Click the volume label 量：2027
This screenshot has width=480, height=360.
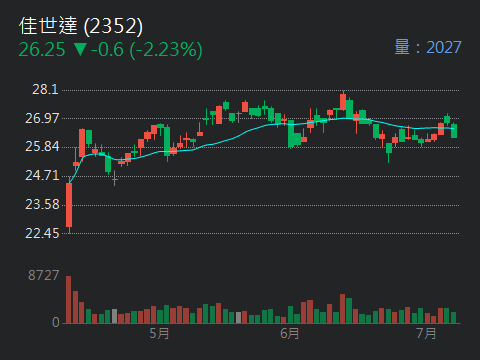point(428,47)
